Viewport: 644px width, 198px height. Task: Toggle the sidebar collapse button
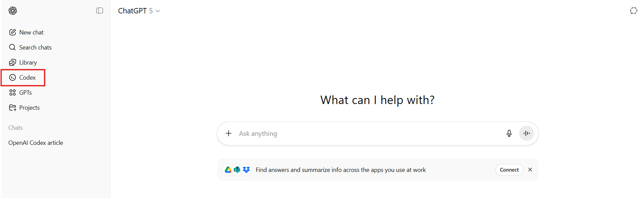99,11
